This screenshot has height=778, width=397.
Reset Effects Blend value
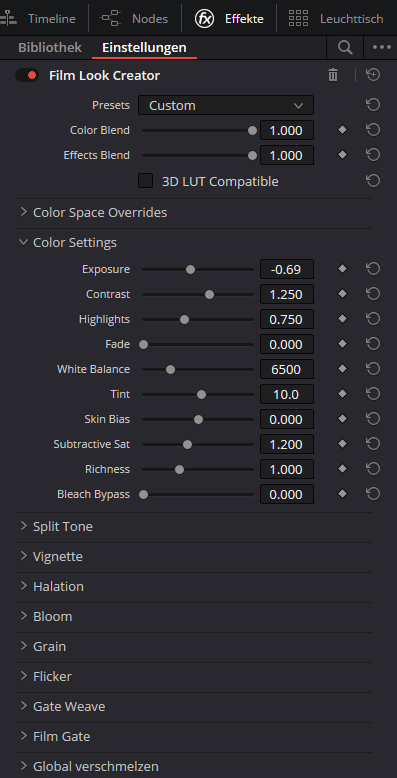pos(373,155)
